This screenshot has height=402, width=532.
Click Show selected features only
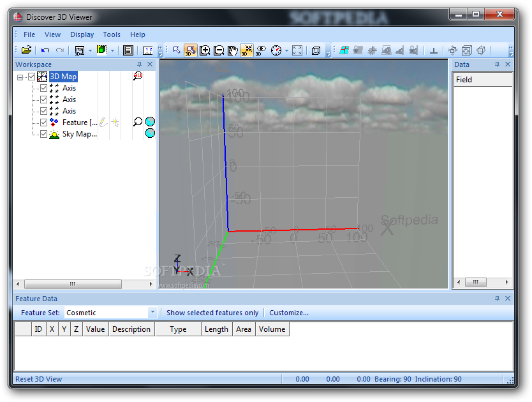[212, 313]
